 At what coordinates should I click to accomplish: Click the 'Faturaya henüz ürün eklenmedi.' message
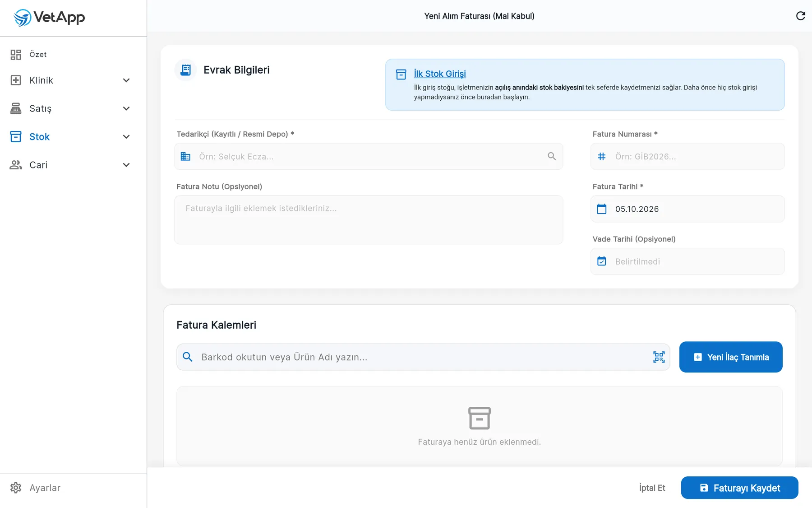[480, 442]
